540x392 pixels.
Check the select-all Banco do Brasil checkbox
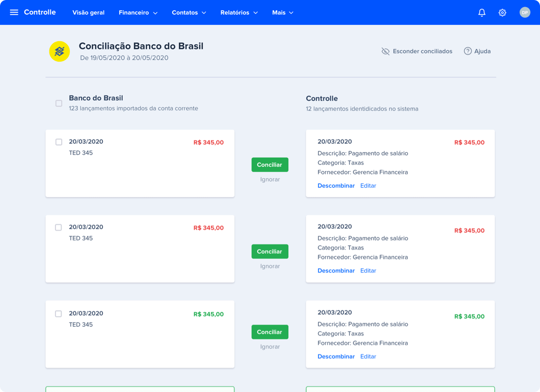tap(59, 103)
